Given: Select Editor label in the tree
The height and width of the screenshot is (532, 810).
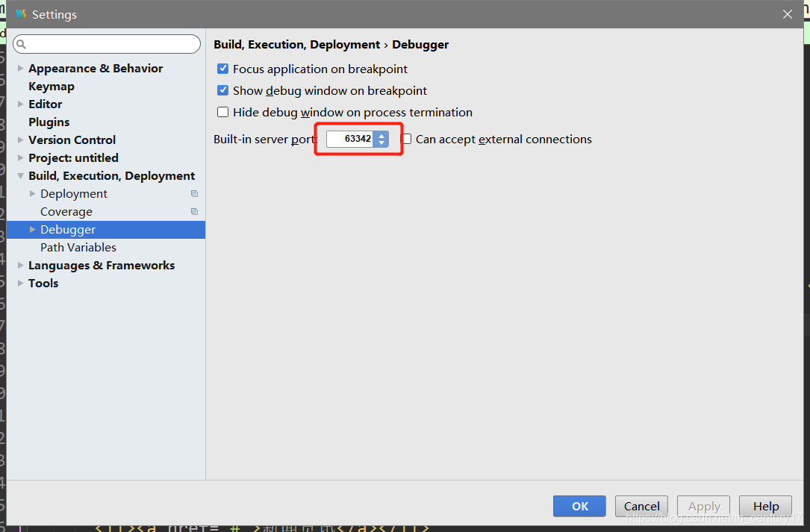Looking at the screenshot, I should click(x=46, y=104).
